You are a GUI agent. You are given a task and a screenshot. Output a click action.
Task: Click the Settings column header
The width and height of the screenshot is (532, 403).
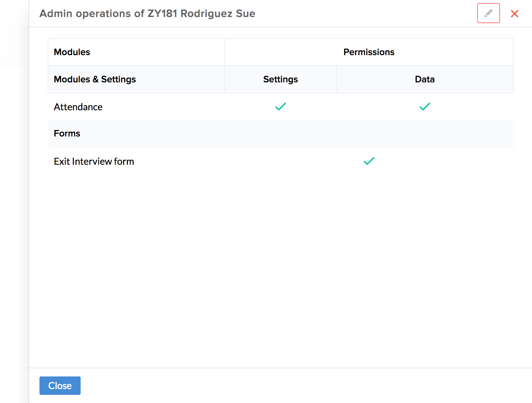pyautogui.click(x=280, y=79)
